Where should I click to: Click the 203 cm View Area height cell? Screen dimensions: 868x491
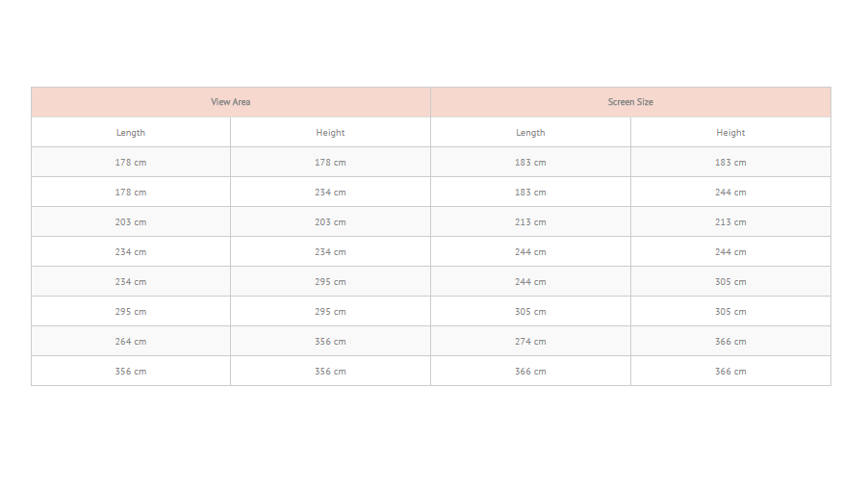tap(330, 222)
